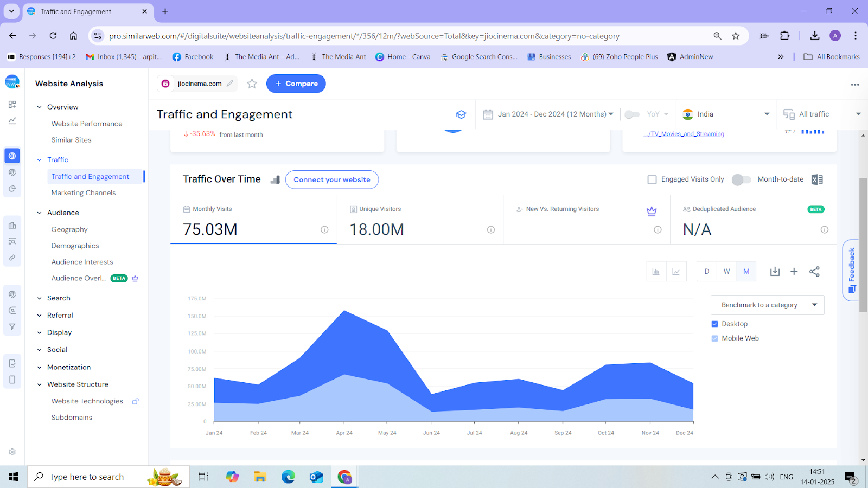Open Website Performance page

[87, 124]
